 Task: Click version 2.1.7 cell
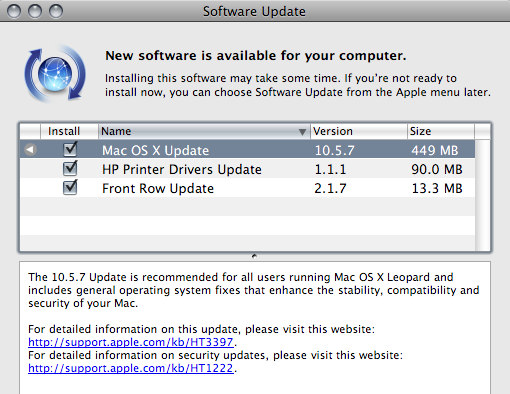click(330, 188)
